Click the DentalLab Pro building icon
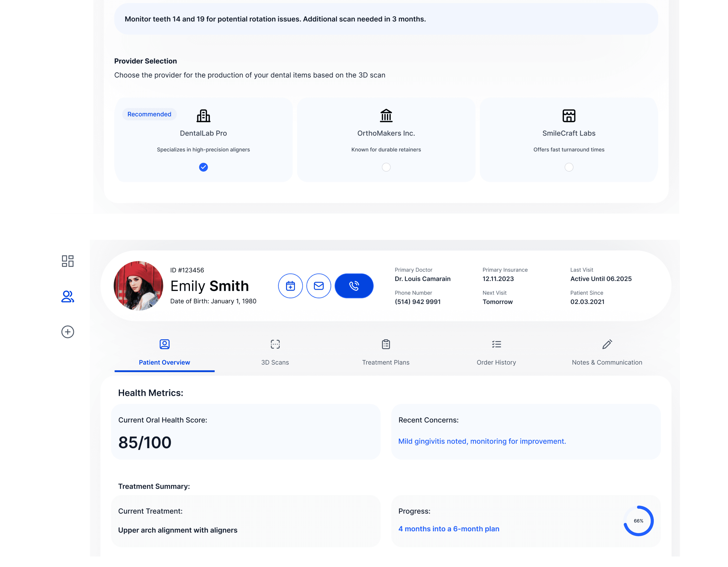This screenshot has height=567, width=728. click(x=203, y=116)
